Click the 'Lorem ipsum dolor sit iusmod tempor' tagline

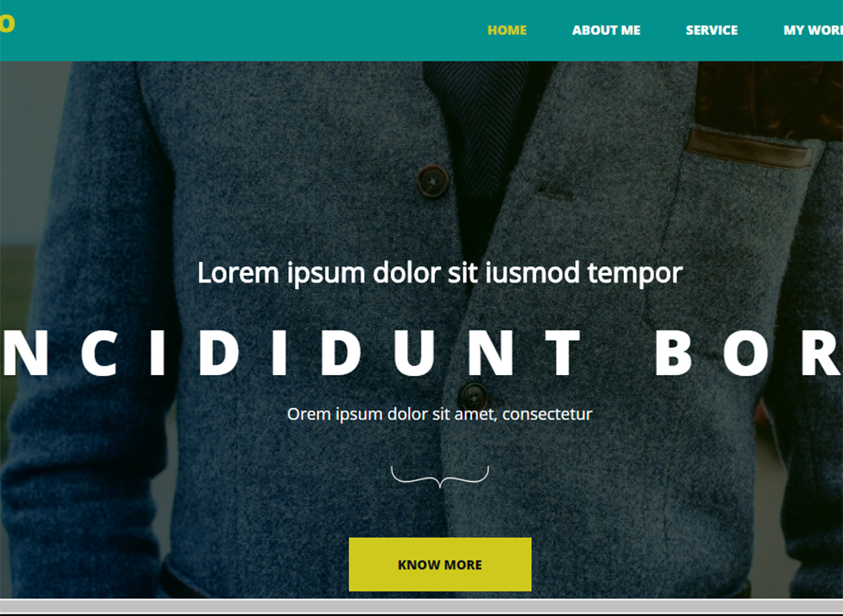point(440,273)
